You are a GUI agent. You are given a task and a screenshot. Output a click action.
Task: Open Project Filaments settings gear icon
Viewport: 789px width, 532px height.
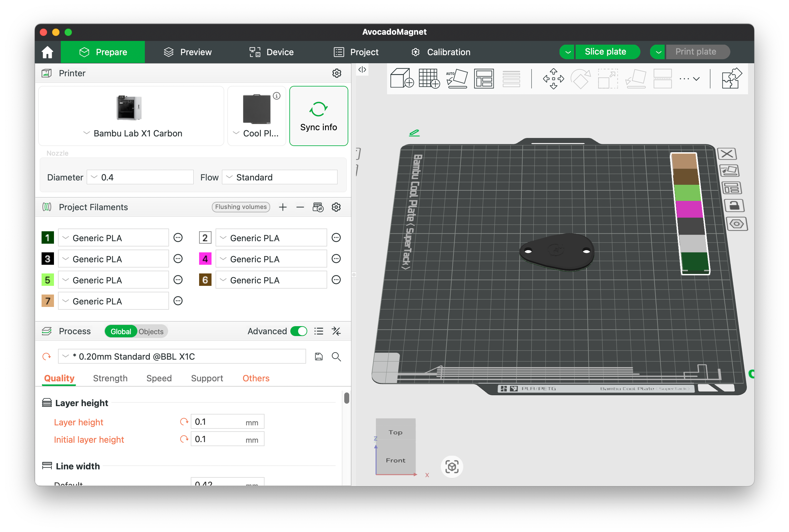[x=336, y=207]
